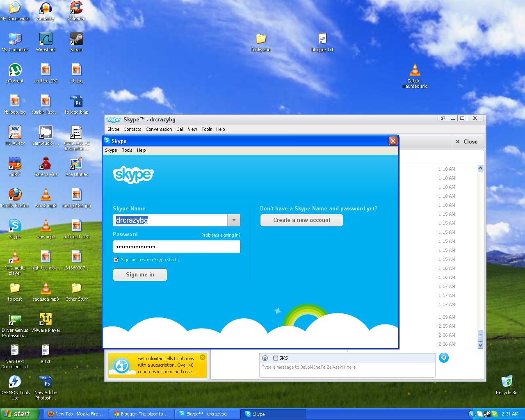Open the Start menu
Image resolution: width=525 pixels, height=420 pixels.
click(19, 414)
